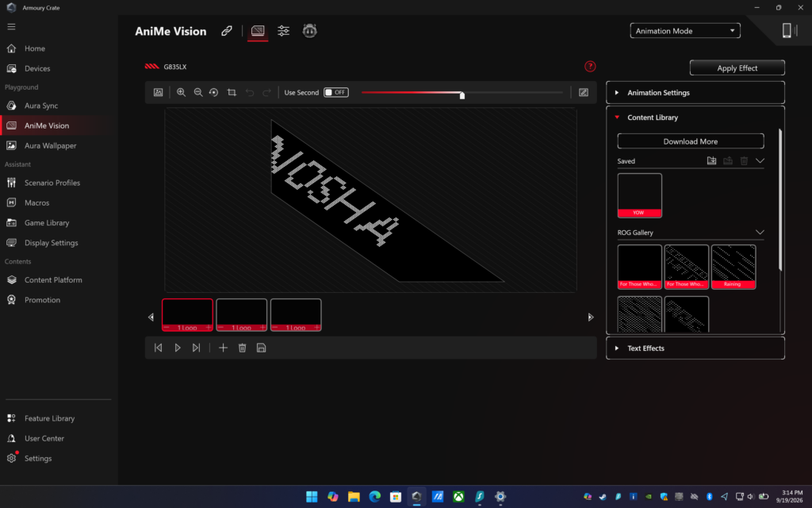Collapse the ROG Gallery section chevron
The image size is (812, 508).
(x=760, y=233)
